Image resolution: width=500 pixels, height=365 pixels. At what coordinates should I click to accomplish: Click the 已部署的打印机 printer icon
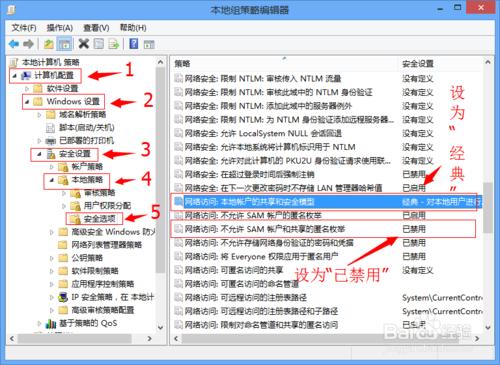[50, 141]
